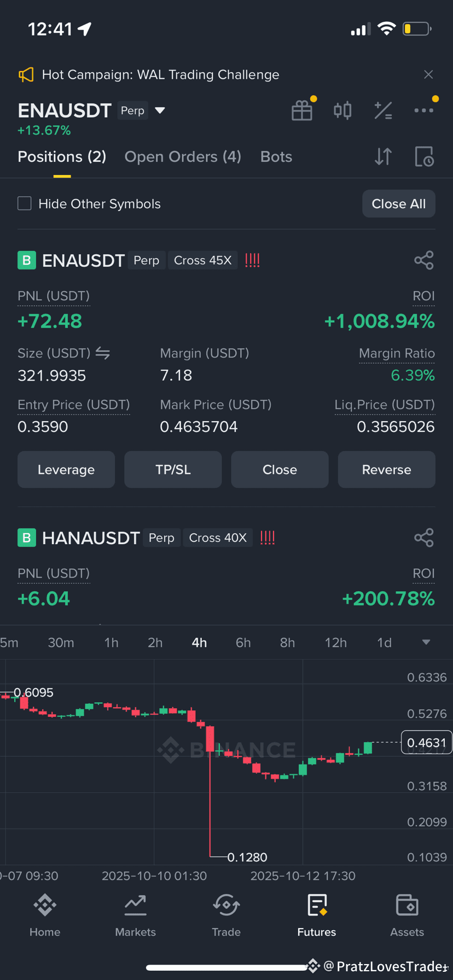Tap the 12:41 clock in status bar
This screenshot has width=453, height=980.
[50, 28]
